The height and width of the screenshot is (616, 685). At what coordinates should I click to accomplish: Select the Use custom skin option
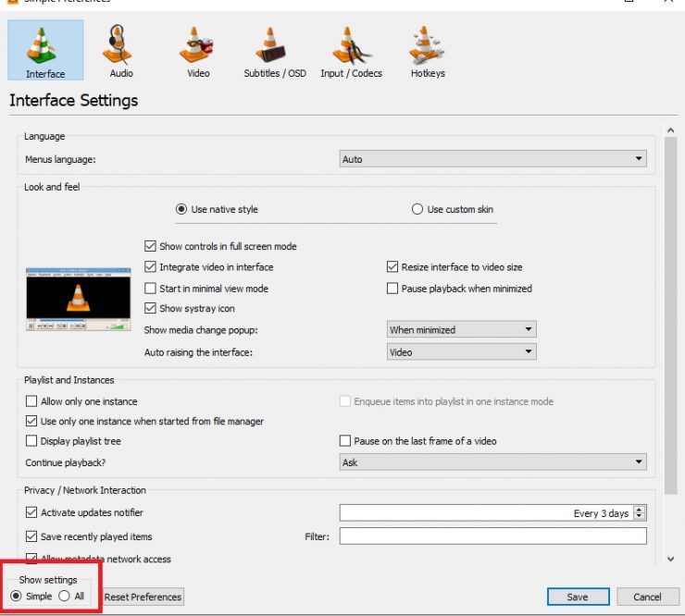tap(452, 209)
